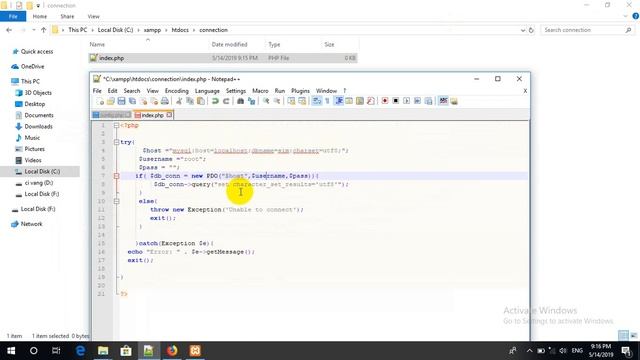Click the Close All toolbar icon
Screen dimensions: 640x360
[154, 101]
